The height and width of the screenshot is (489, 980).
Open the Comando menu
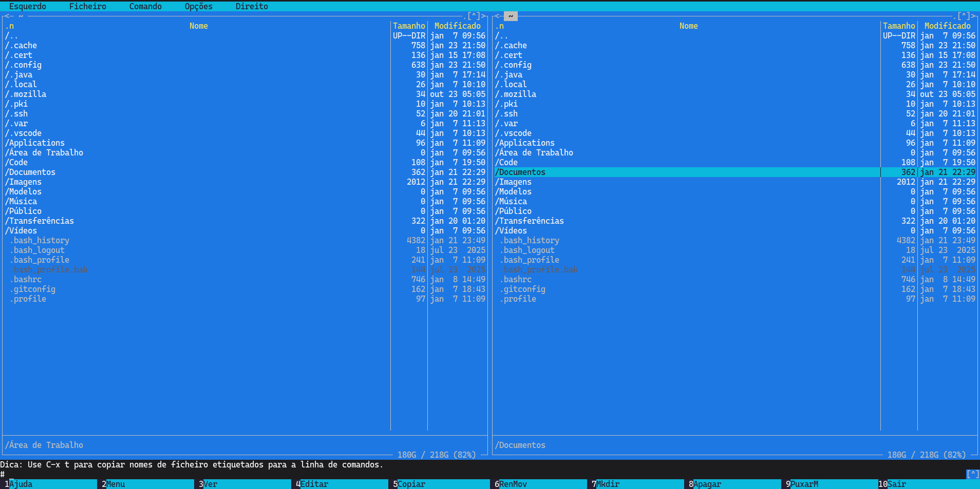(145, 6)
